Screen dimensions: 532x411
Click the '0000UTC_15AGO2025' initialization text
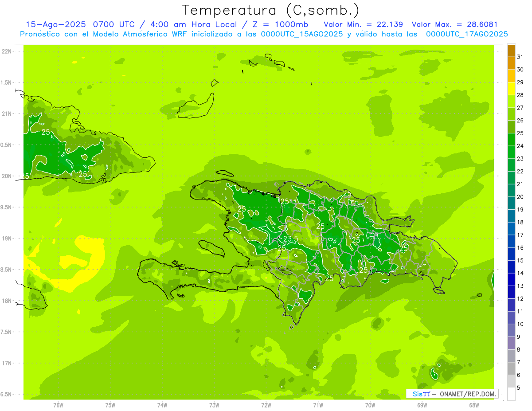point(302,34)
